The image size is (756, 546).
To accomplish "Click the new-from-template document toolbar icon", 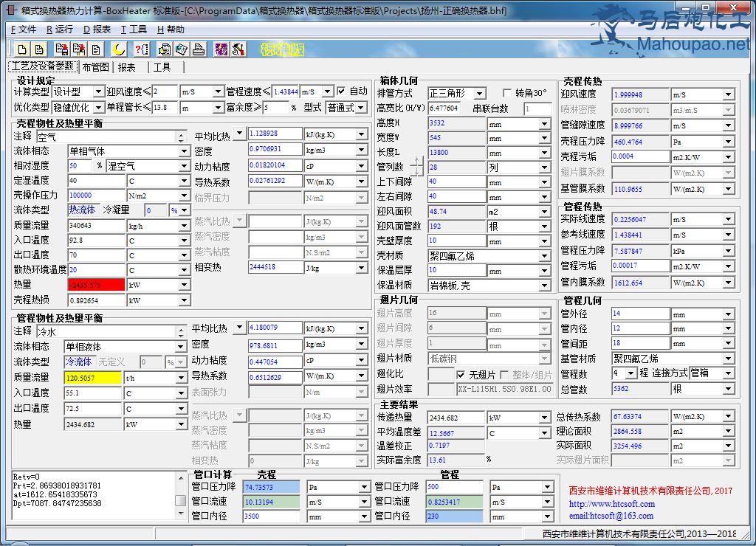I will coord(39,49).
